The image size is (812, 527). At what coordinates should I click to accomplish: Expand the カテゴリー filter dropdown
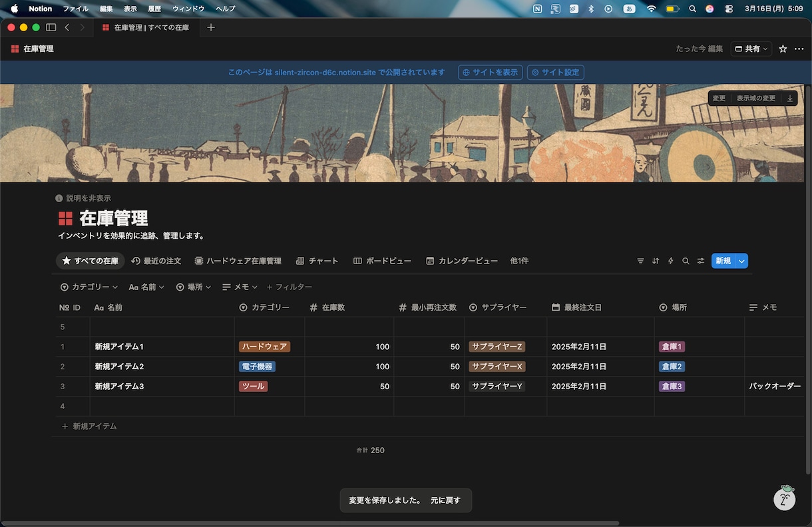[89, 287]
